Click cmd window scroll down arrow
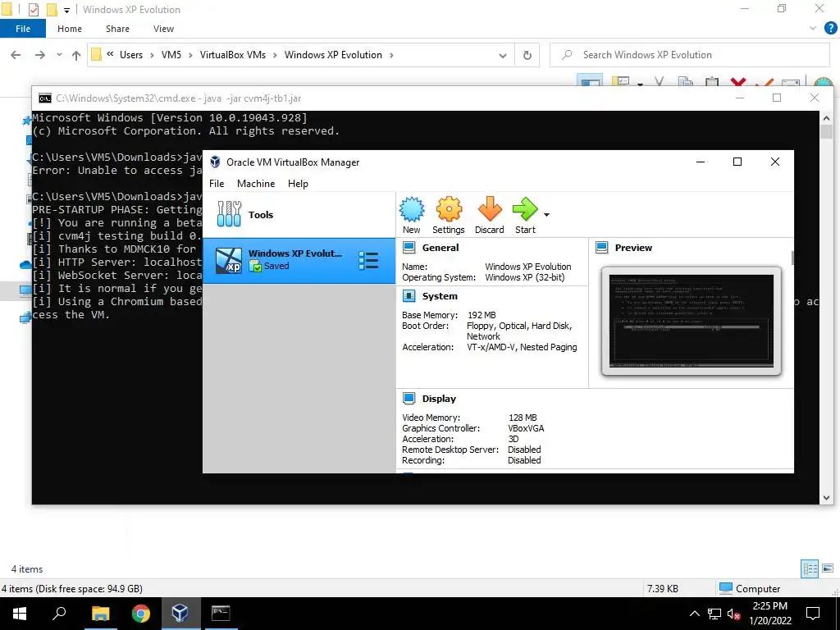The height and width of the screenshot is (630, 840). click(x=826, y=497)
